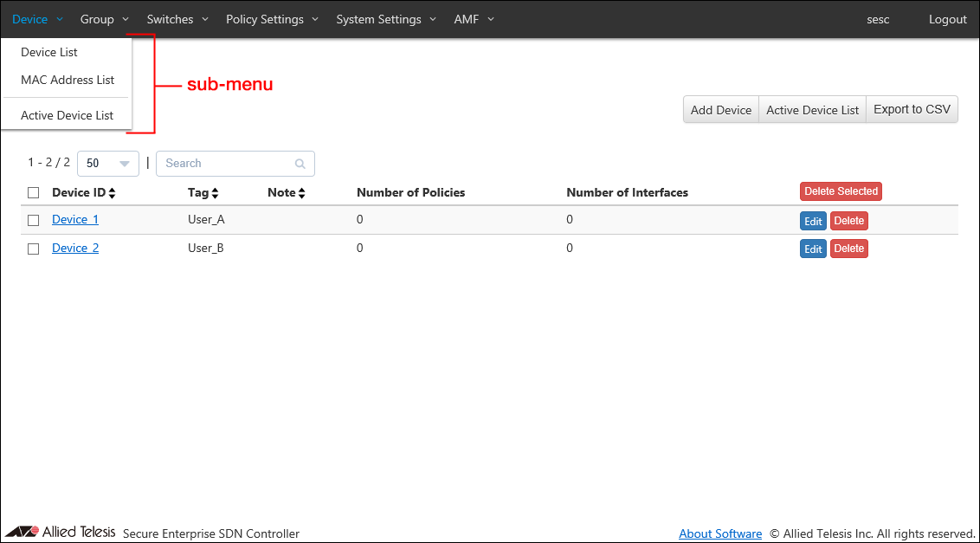The height and width of the screenshot is (543, 980).
Task: Expand the Policy Settings menu
Action: tap(272, 19)
